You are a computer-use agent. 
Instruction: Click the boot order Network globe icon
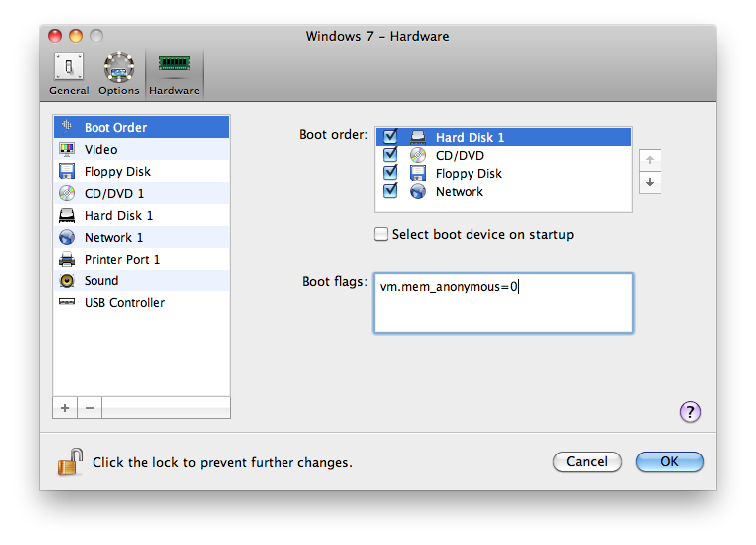tap(418, 191)
